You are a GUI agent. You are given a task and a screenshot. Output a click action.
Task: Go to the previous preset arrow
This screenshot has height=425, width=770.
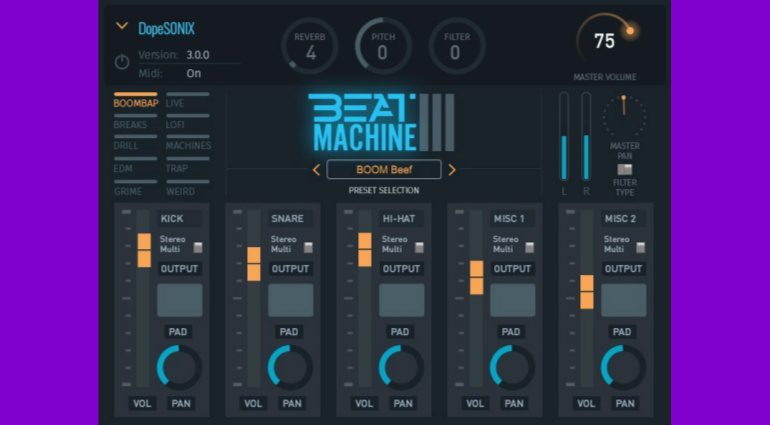click(316, 170)
